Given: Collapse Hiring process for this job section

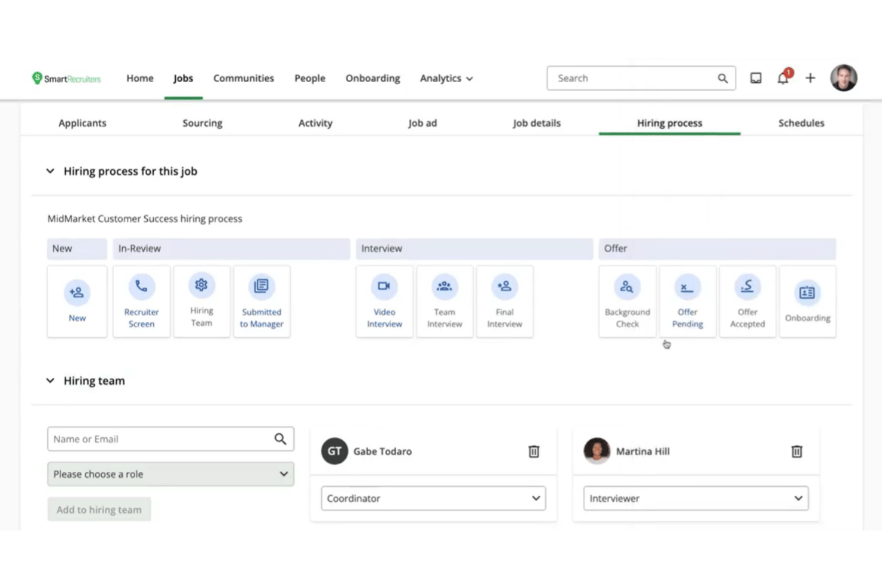Looking at the screenshot, I should coord(50,171).
